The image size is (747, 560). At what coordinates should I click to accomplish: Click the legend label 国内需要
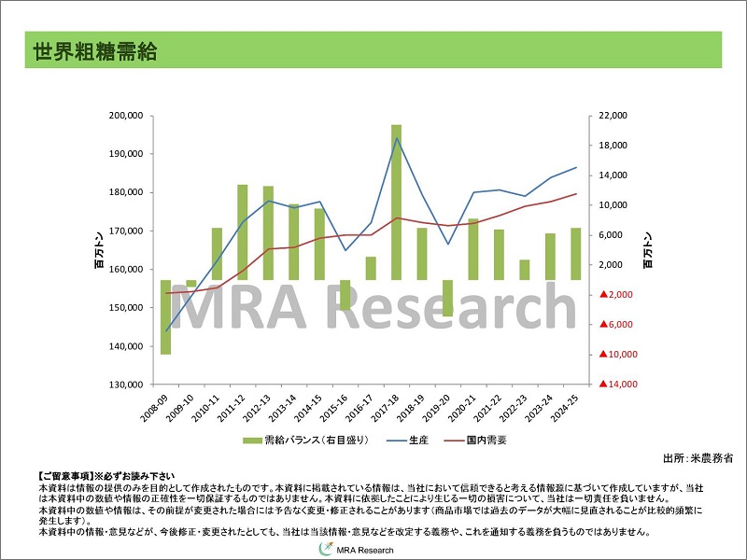coord(486,441)
